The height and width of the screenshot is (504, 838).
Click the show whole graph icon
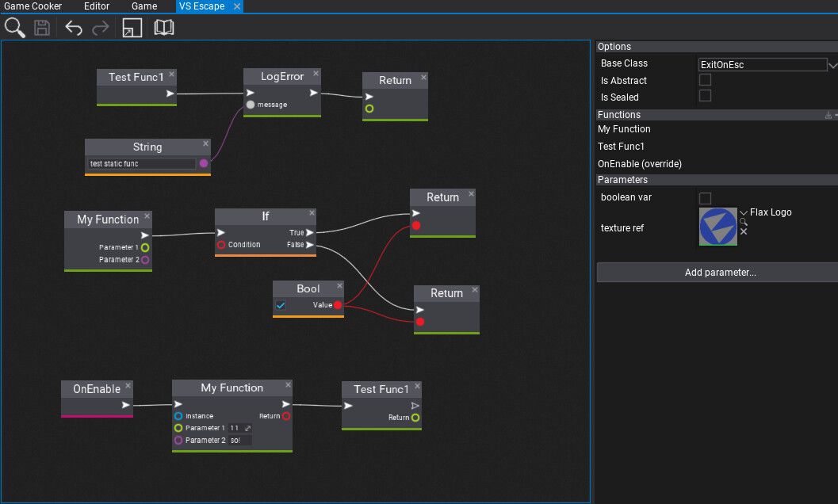point(132,29)
